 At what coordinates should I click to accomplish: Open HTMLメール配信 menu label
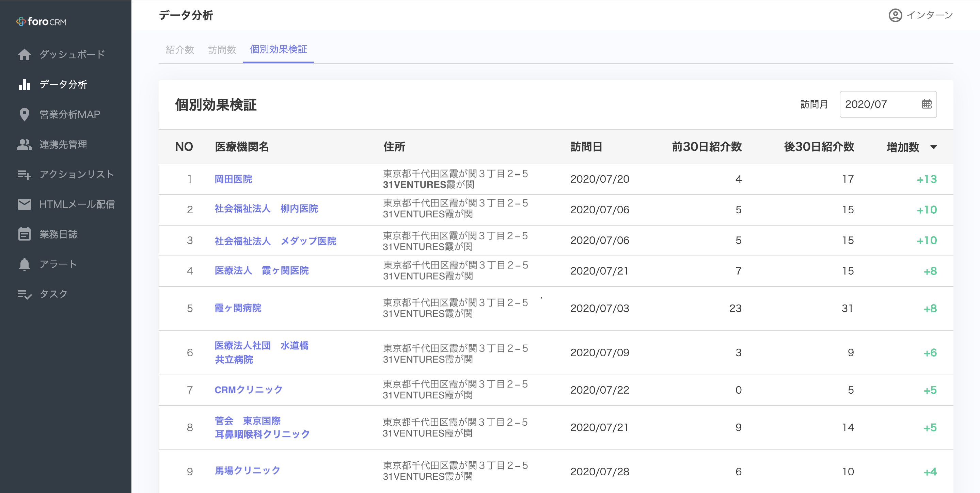click(x=77, y=204)
